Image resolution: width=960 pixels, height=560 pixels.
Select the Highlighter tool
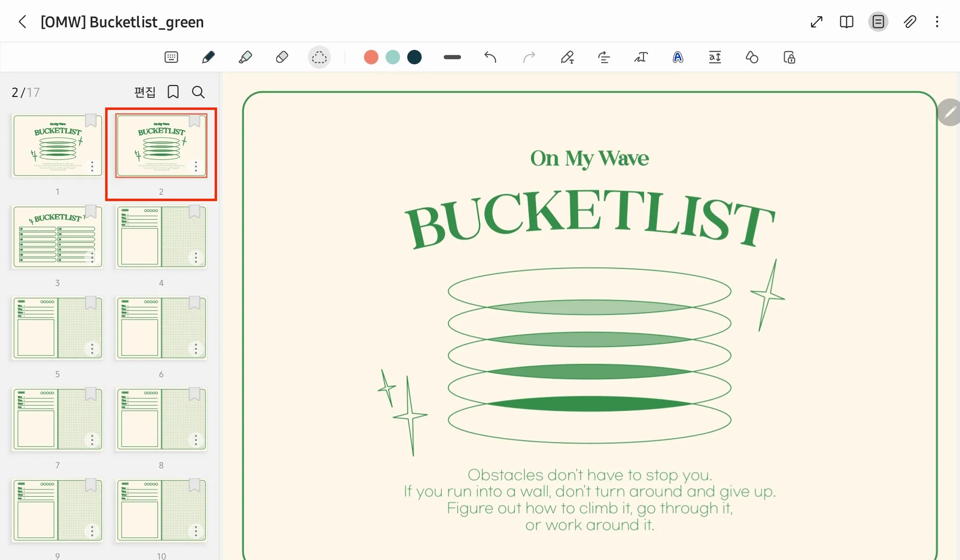point(245,58)
